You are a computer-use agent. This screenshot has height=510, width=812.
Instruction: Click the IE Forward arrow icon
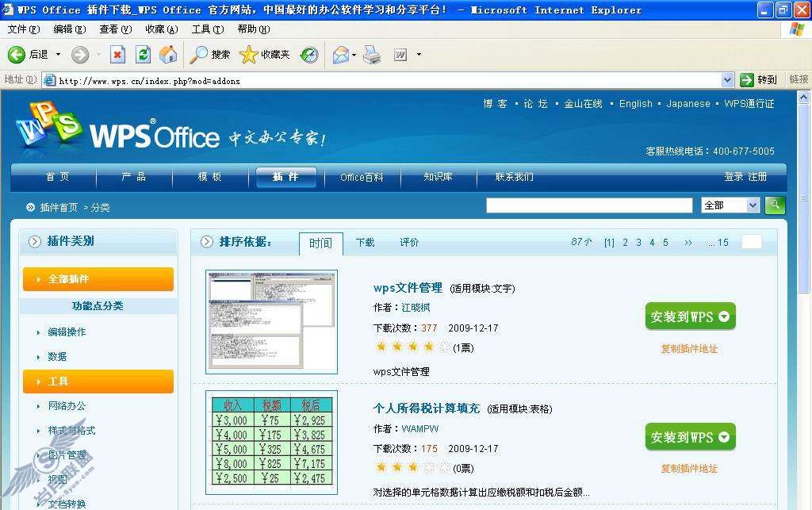[x=80, y=55]
